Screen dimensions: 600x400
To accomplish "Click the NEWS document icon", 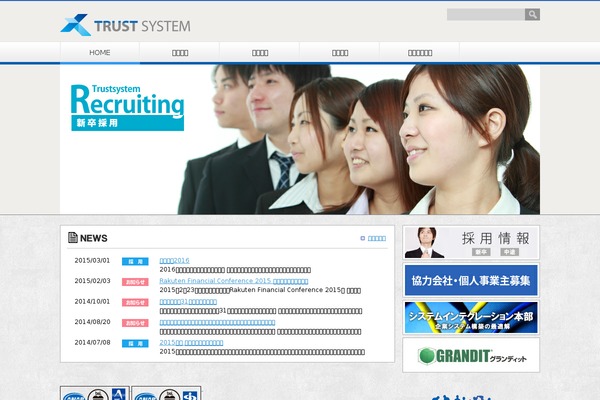I will point(73,238).
